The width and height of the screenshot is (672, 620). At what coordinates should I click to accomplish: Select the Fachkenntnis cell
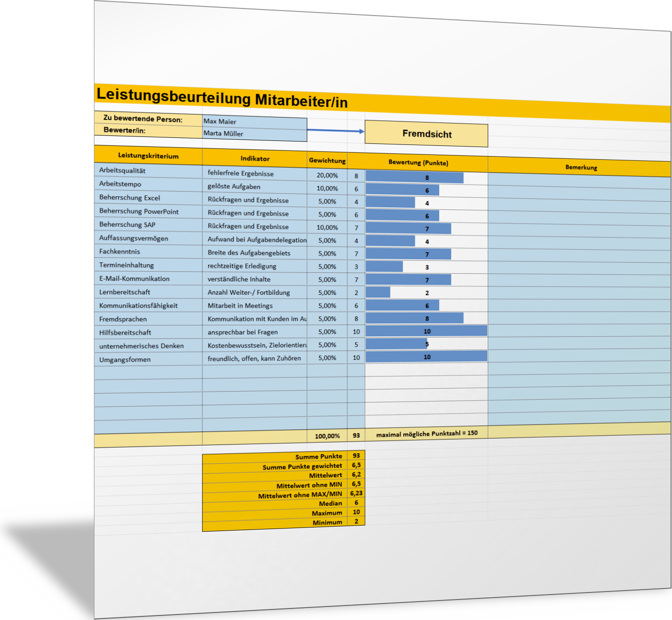[x=148, y=252]
